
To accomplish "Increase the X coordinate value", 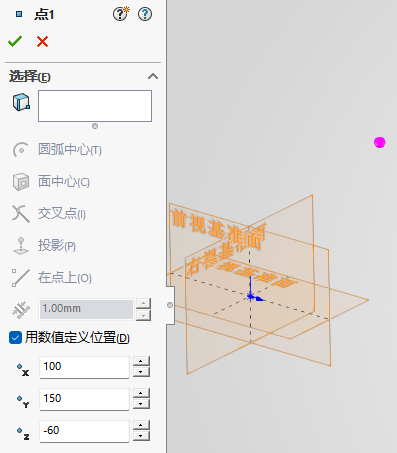I will pos(141,361).
